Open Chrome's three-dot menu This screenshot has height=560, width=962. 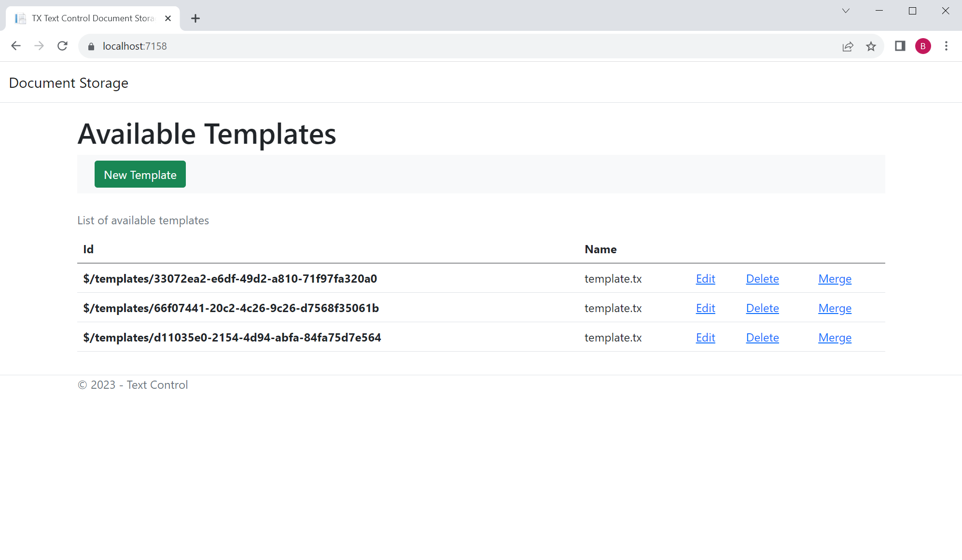point(947,46)
